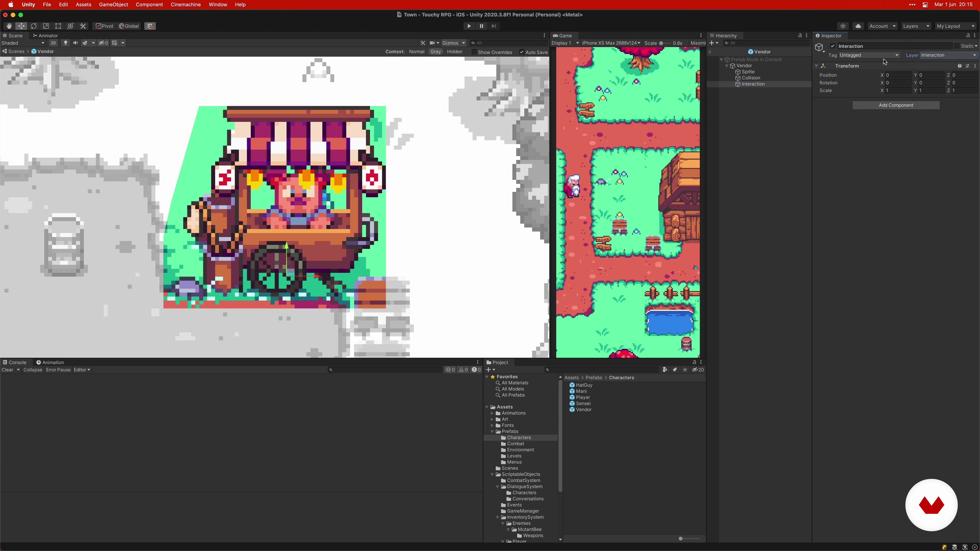Screen dimensions: 980x551
Task: Open the Display 1 dropdown
Action: (x=565, y=43)
